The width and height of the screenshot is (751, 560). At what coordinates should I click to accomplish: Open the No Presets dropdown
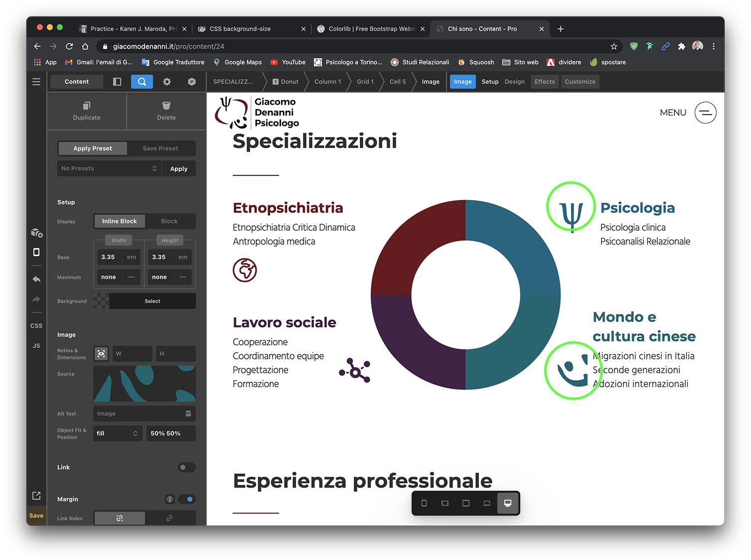tap(109, 168)
